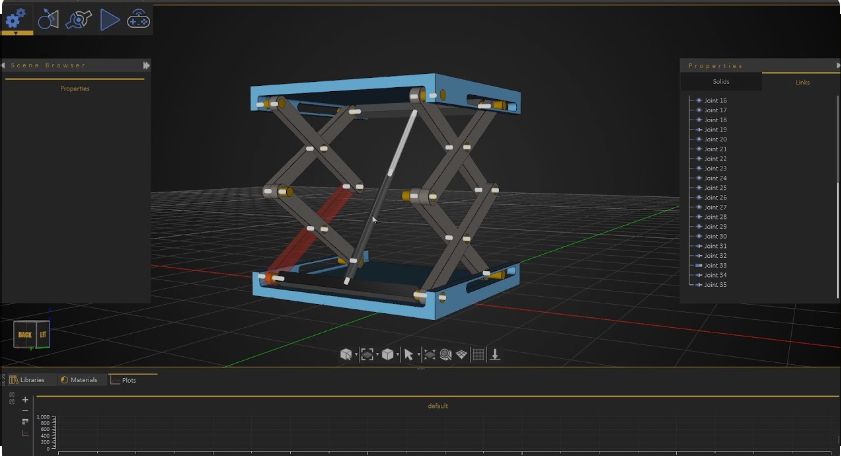Viewport: 841px width, 456px height.
Task: Click the scrollbar of the Properties joint list
Action: [837, 240]
